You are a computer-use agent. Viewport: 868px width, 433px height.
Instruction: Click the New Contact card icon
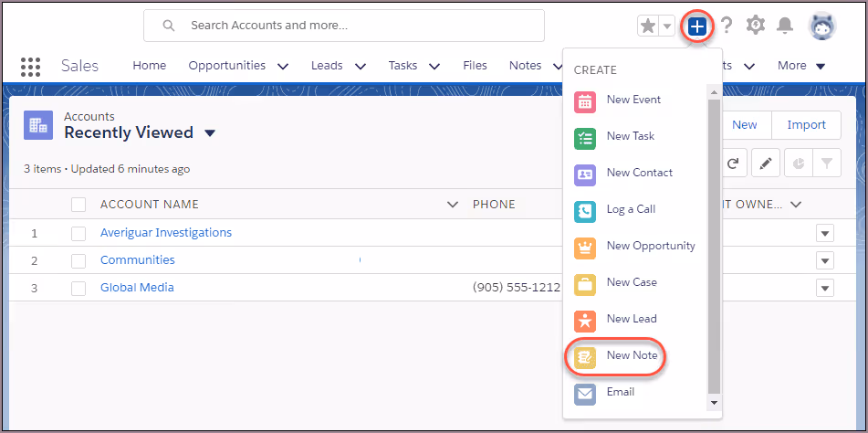click(x=585, y=175)
